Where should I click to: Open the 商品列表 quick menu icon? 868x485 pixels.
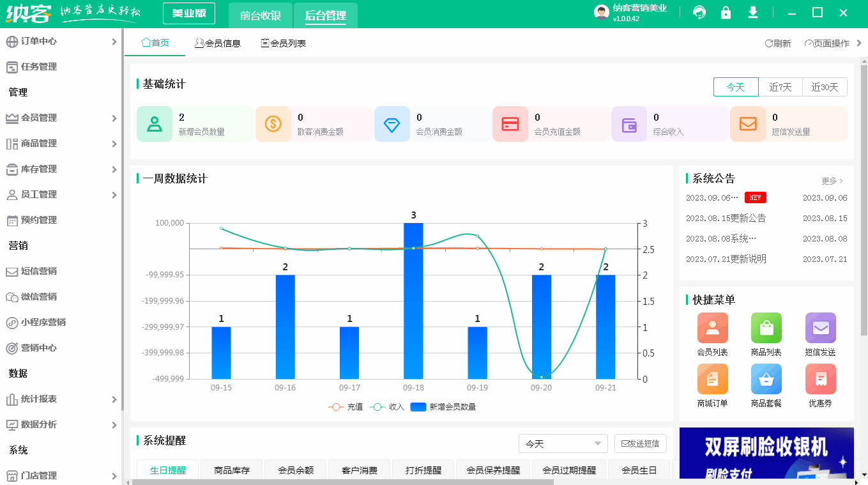tap(766, 328)
